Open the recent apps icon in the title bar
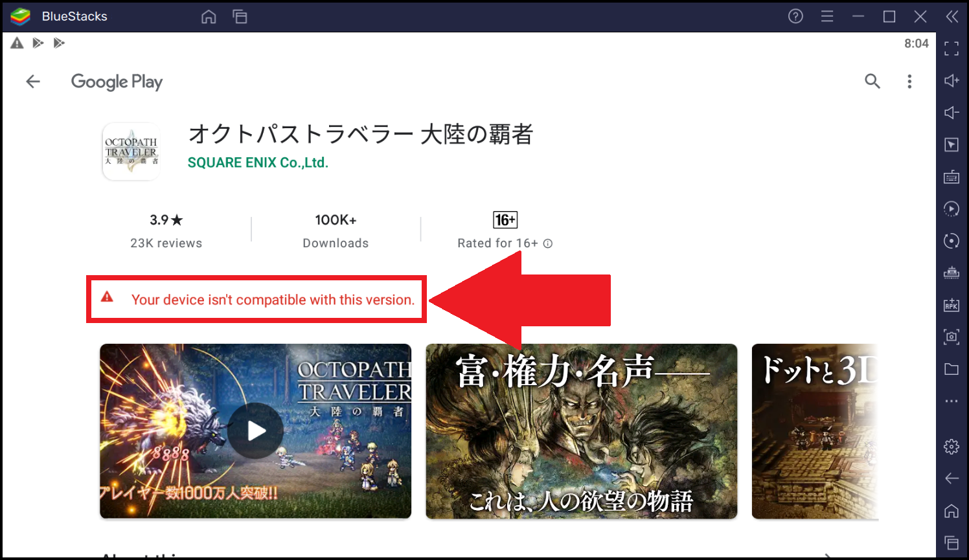Image resolution: width=969 pixels, height=560 pixels. [240, 17]
